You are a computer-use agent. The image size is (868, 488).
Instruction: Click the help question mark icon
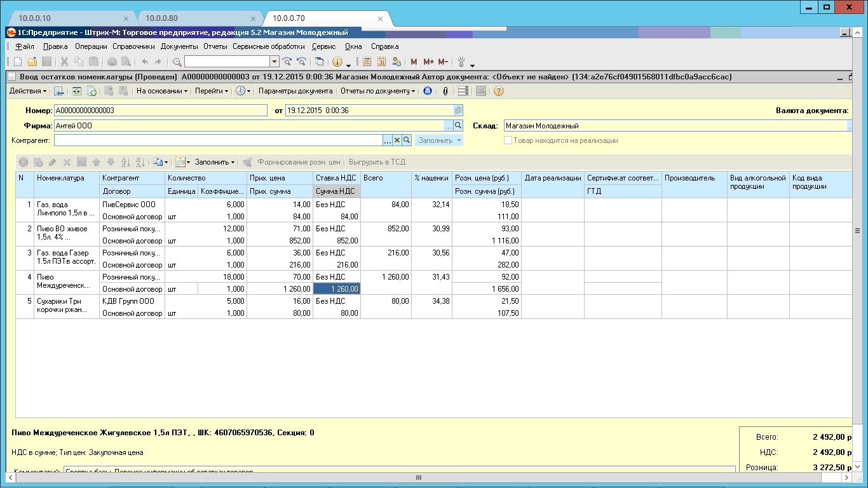click(x=499, y=91)
